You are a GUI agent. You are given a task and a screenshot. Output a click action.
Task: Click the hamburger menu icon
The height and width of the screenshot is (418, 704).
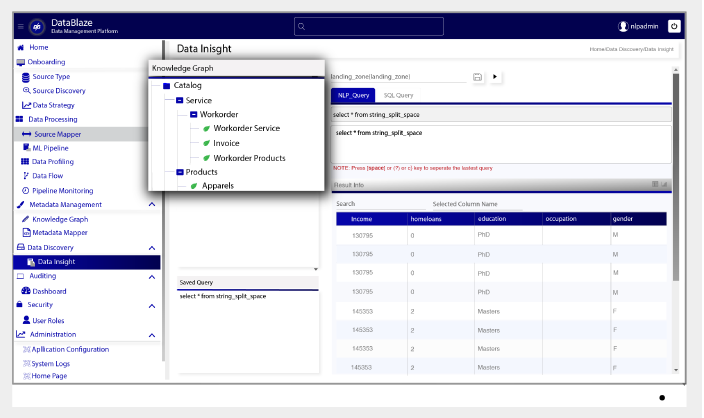coord(21,26)
